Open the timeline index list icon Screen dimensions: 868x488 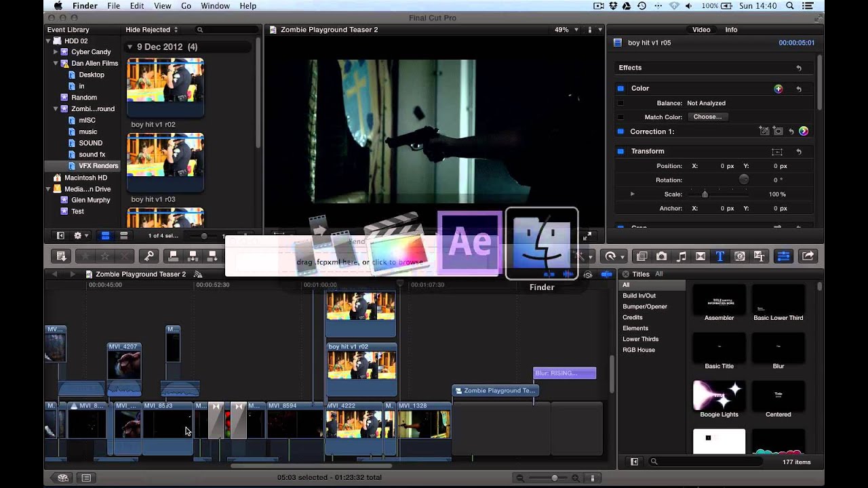point(86,478)
